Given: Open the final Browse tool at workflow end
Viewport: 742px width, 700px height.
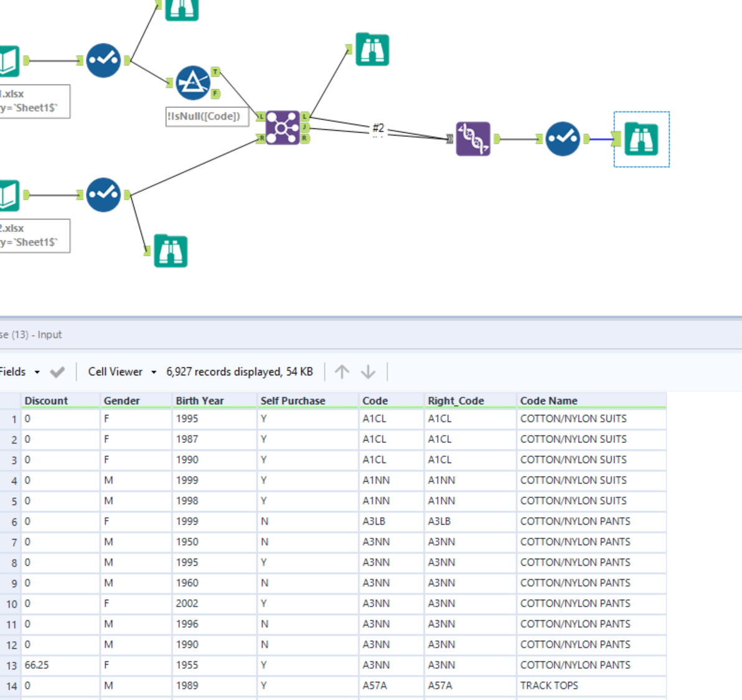Looking at the screenshot, I should point(641,139).
